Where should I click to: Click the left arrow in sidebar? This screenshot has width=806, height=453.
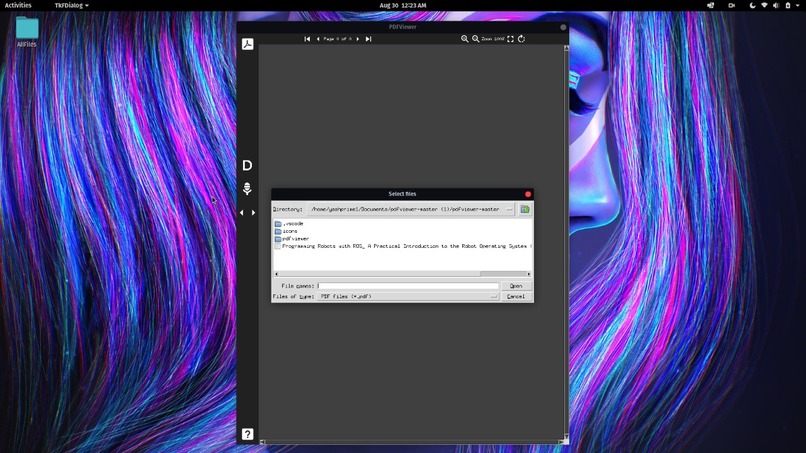[242, 212]
